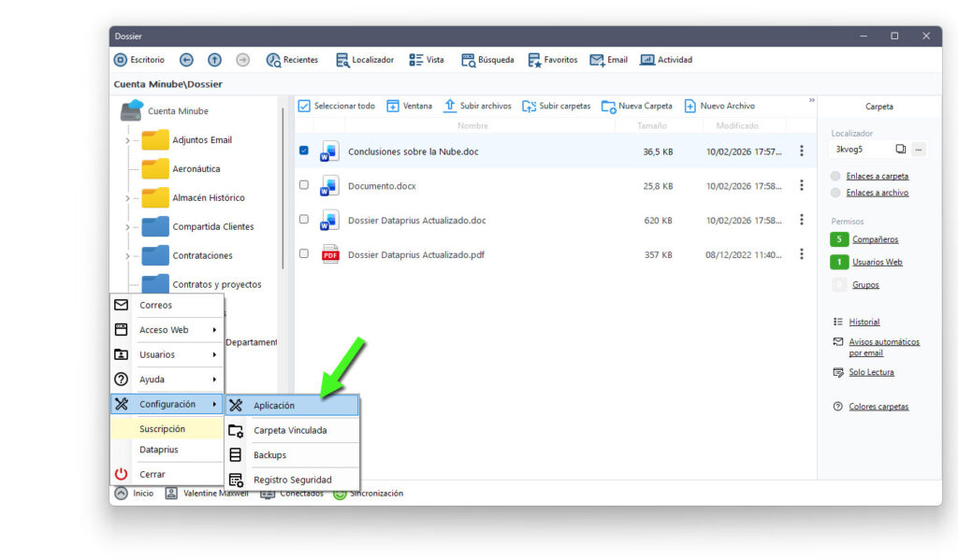Create a Nueva Carpeta

637,107
